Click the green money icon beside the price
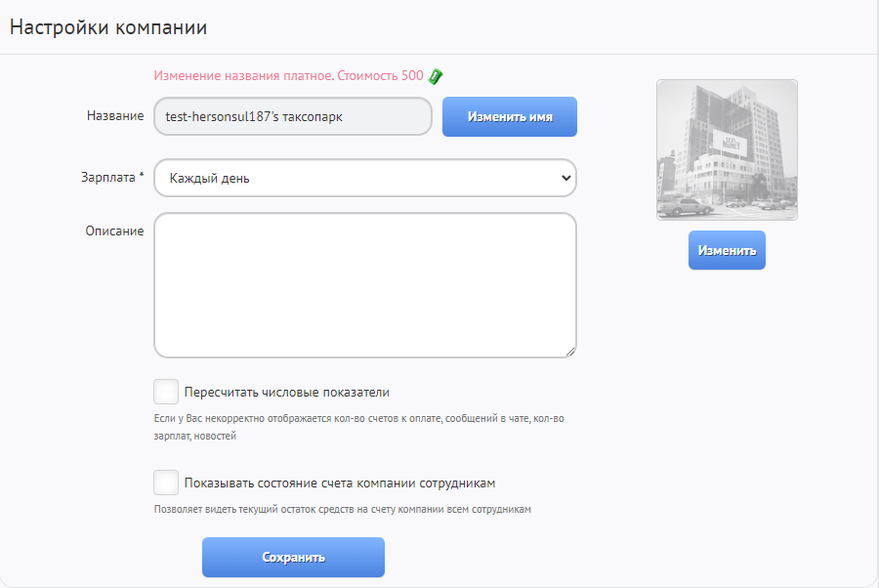879x588 pixels. click(436, 76)
